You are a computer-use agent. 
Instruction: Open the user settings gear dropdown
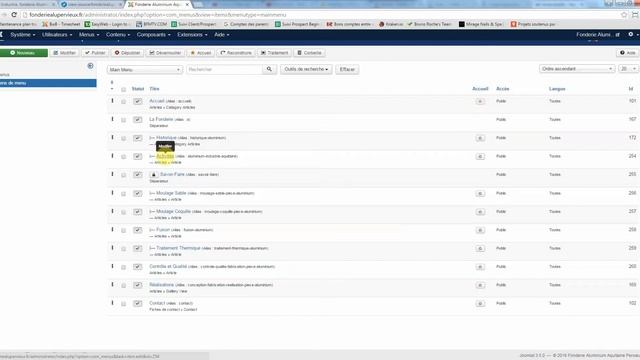tap(633, 35)
